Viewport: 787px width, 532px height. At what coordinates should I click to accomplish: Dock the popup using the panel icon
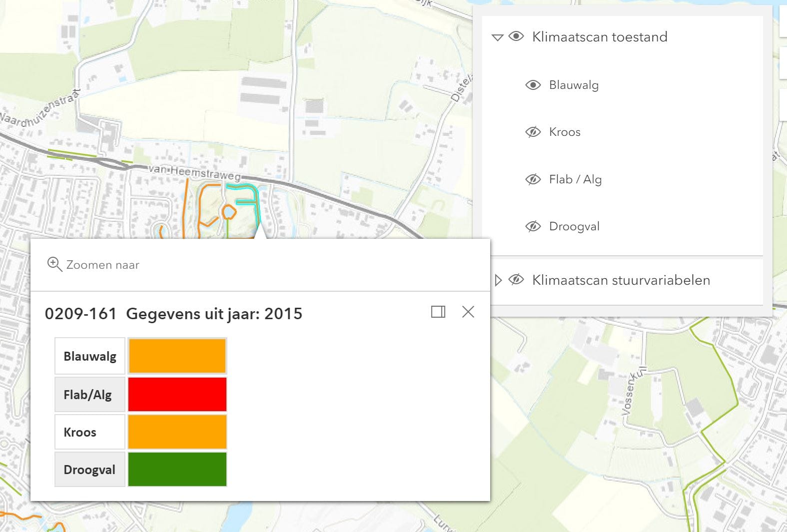[438, 312]
